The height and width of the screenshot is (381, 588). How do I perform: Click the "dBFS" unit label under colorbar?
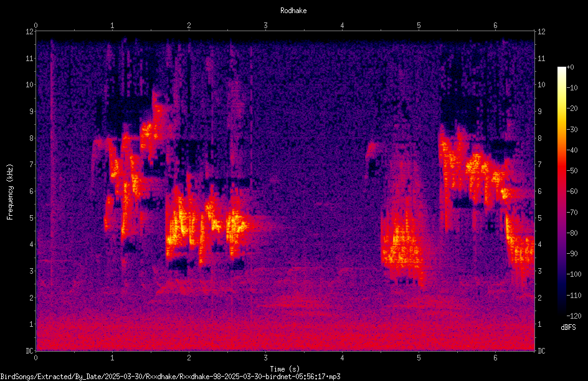(x=568, y=327)
